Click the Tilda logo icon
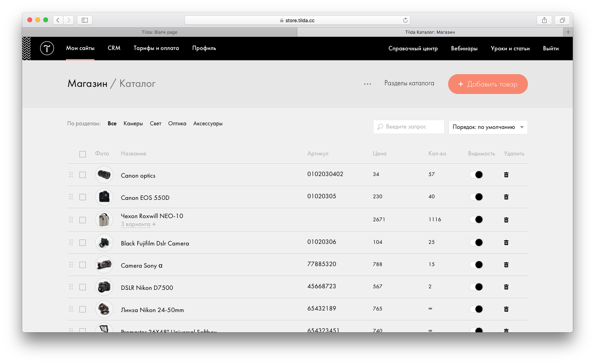This screenshot has width=595, height=364. (47, 48)
